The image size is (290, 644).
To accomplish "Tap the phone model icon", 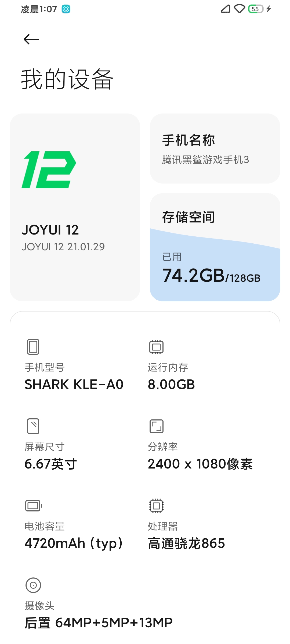I will 33,347.
